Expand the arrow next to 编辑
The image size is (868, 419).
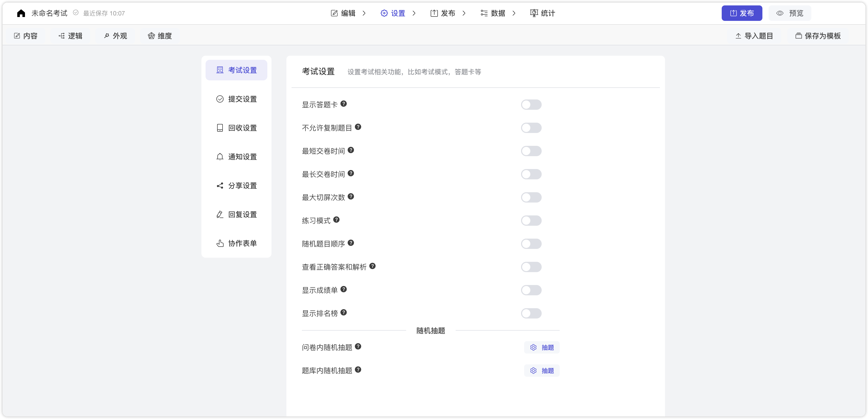(364, 13)
